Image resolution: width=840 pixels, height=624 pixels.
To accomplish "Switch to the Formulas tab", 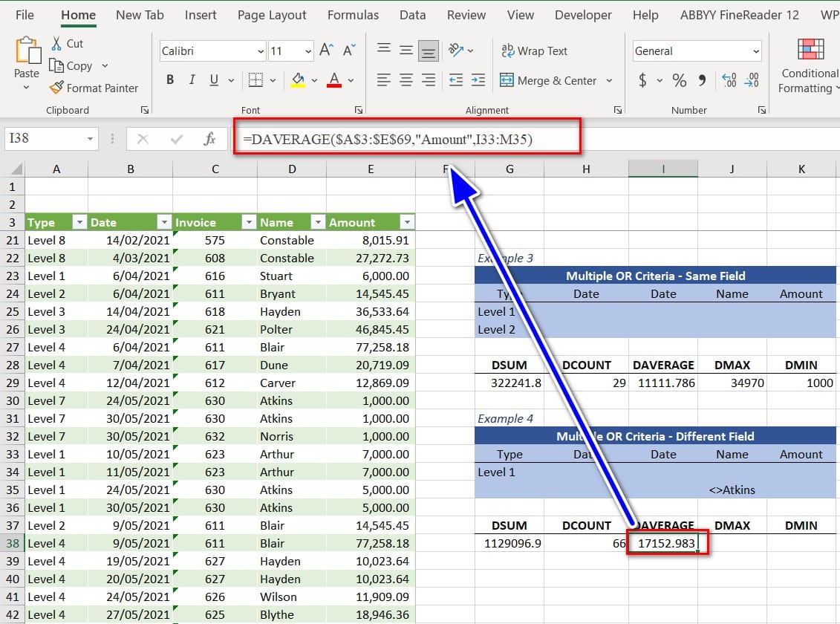I will [353, 15].
